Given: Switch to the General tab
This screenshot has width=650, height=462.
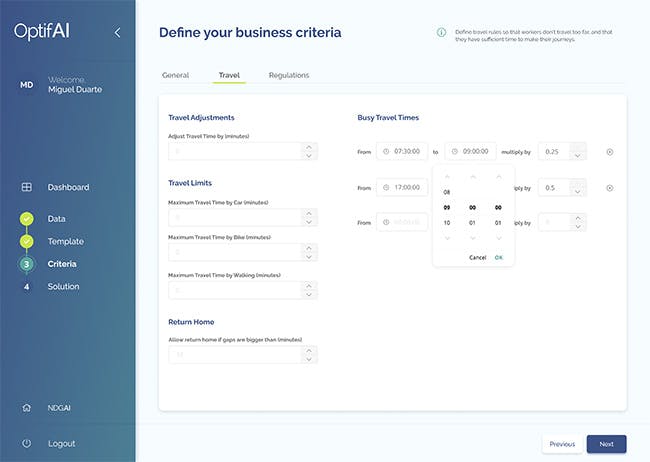Looking at the screenshot, I should tap(175, 75).
